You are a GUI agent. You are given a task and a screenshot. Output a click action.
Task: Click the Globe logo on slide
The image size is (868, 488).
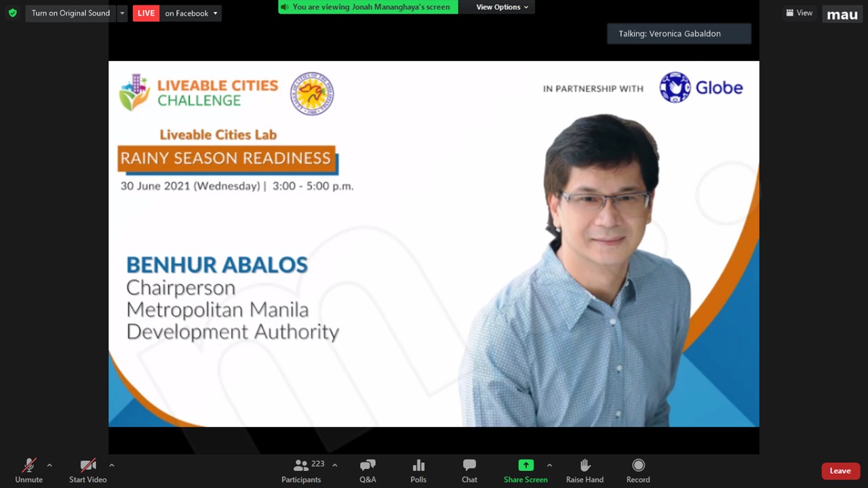(x=701, y=87)
